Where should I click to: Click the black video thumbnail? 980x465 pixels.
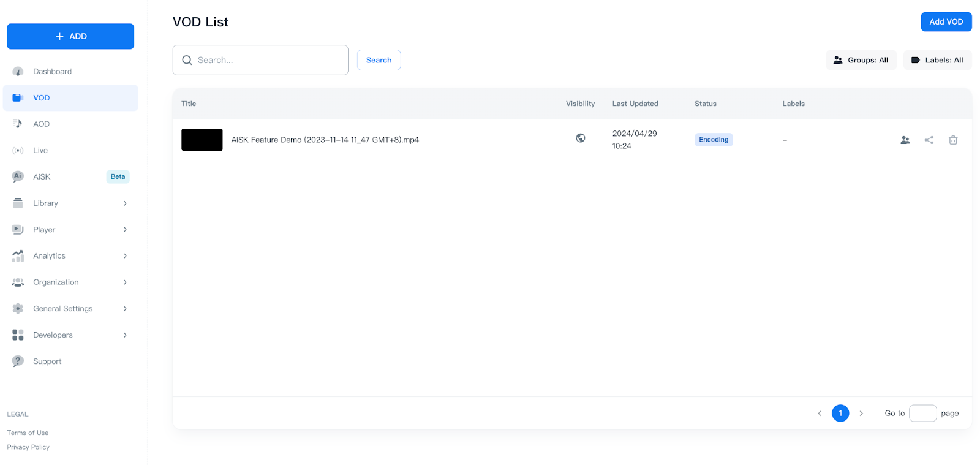(202, 140)
